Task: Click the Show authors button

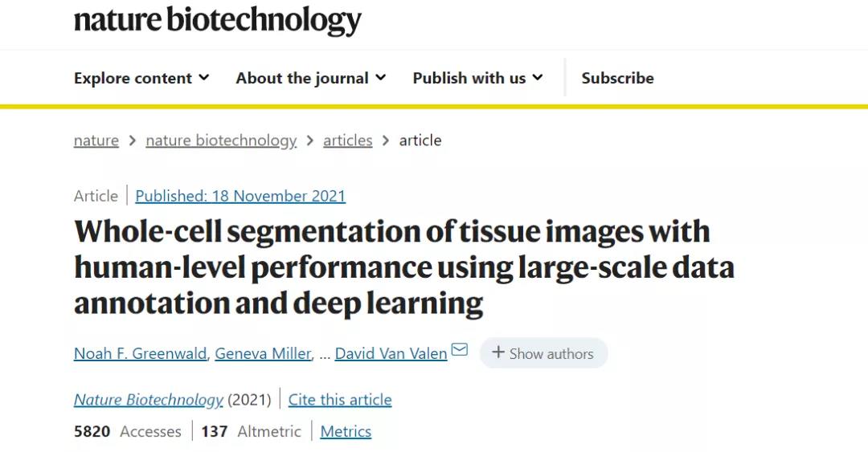Action: pos(543,353)
